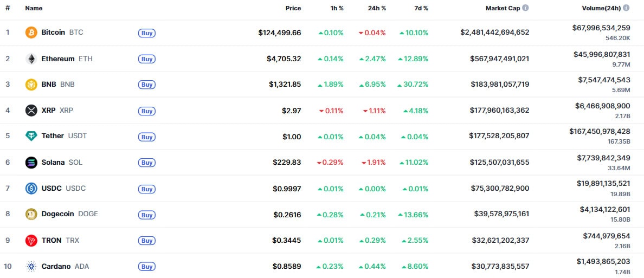Click the Bitcoin coin logo icon

point(31,33)
